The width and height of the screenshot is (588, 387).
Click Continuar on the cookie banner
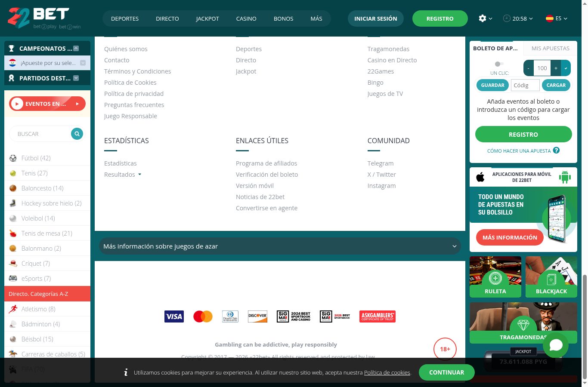click(447, 372)
